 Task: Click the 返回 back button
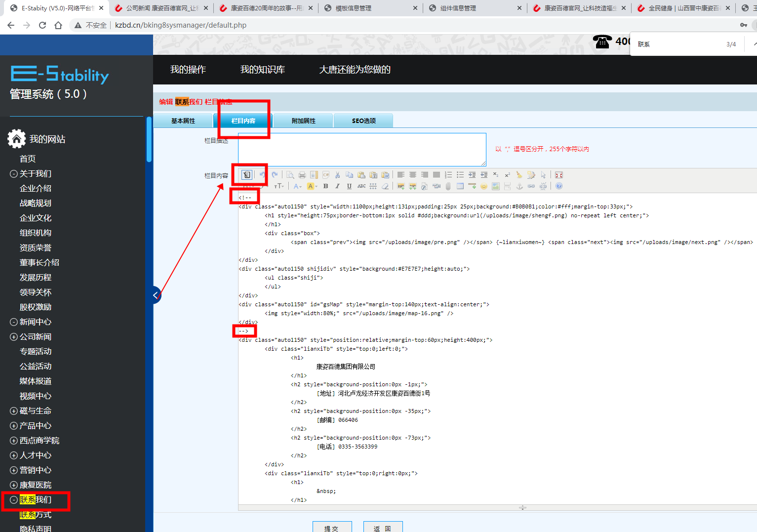(383, 528)
